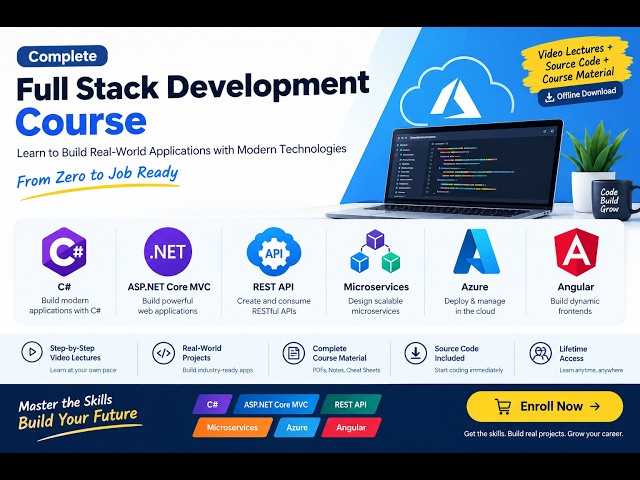Click the Offline Download badge

coord(580,95)
